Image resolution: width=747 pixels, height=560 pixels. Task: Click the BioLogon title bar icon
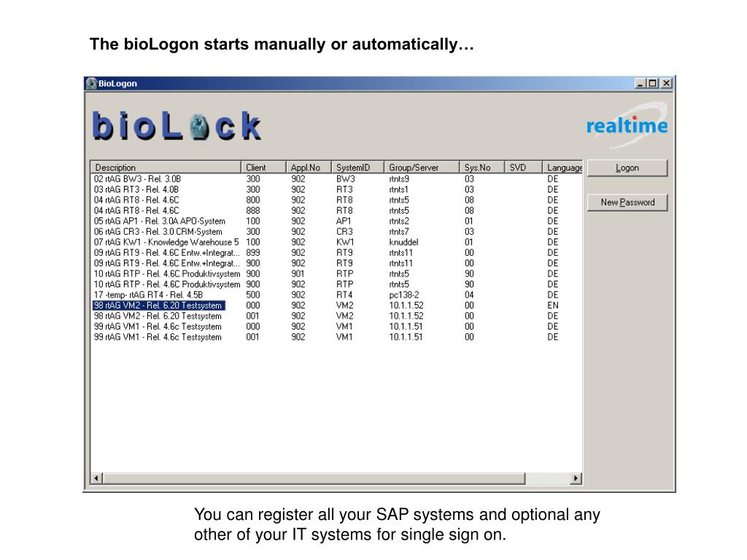point(91,83)
